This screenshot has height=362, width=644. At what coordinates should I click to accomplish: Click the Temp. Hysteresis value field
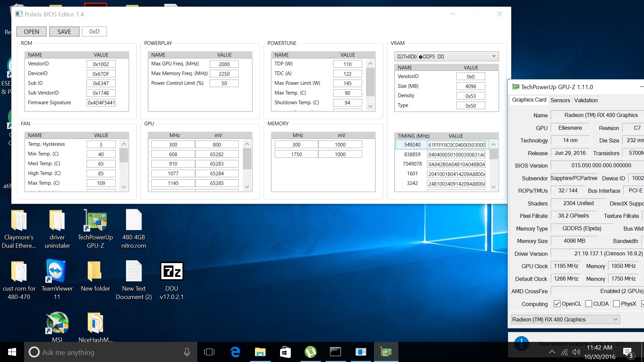101,144
